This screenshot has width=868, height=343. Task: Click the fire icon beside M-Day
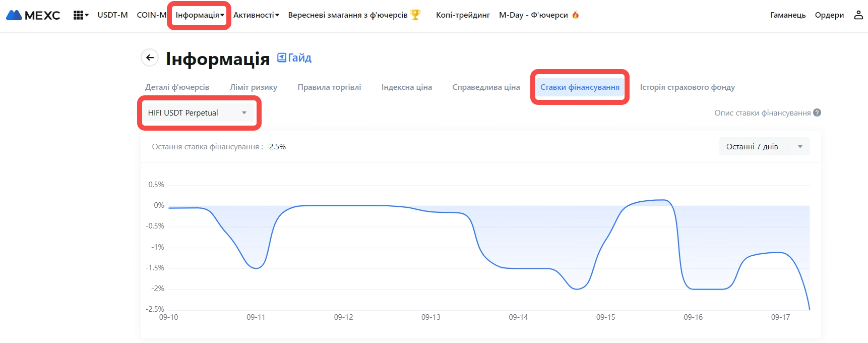click(x=576, y=15)
